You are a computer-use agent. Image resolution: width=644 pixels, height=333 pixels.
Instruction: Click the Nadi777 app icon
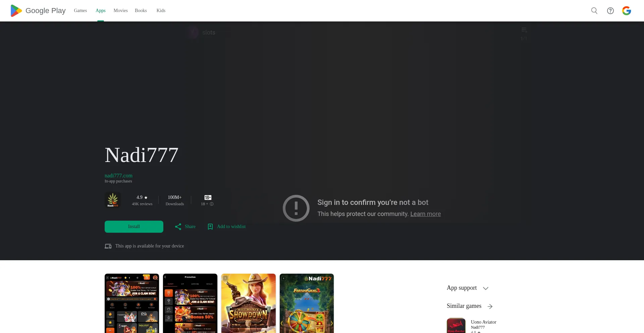(x=113, y=200)
